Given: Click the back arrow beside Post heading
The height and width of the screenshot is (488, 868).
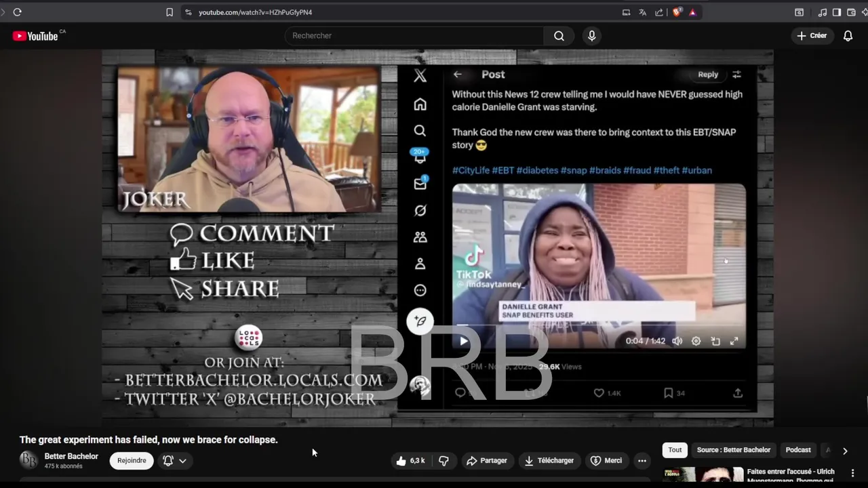Looking at the screenshot, I should (458, 75).
